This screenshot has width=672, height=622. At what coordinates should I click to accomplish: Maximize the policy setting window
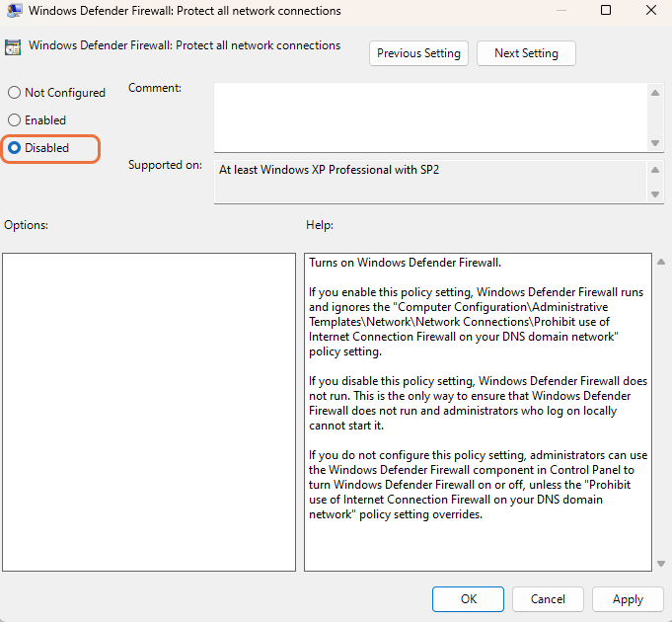[606, 11]
